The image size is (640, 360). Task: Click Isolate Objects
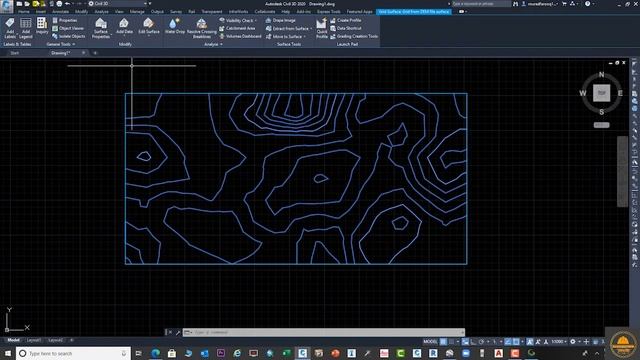[69, 36]
